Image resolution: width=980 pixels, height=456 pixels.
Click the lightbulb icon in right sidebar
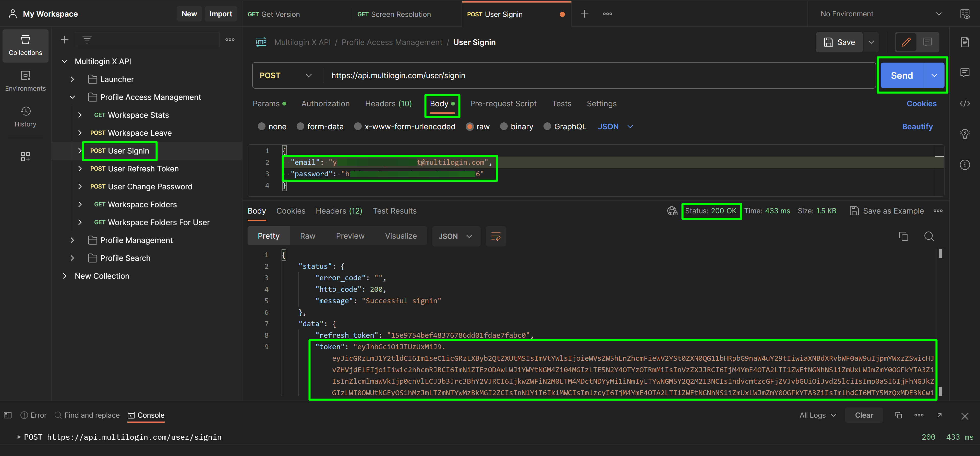(964, 134)
